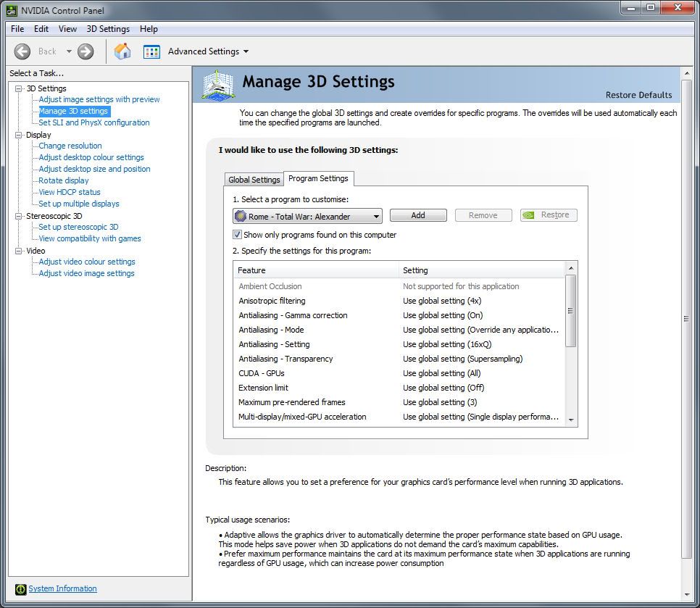Click the Forward arrow button

pyautogui.click(x=86, y=51)
